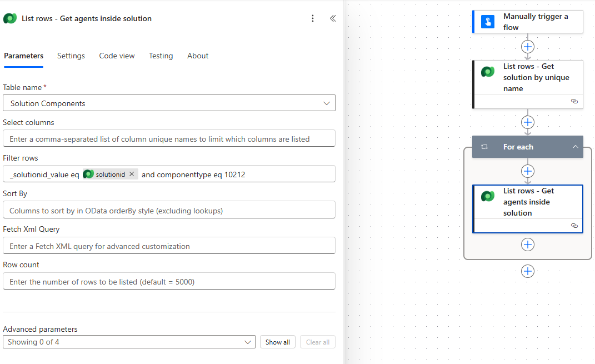Switch to the Parameters tab
Image resolution: width=595 pixels, height=364 pixels.
(x=23, y=56)
